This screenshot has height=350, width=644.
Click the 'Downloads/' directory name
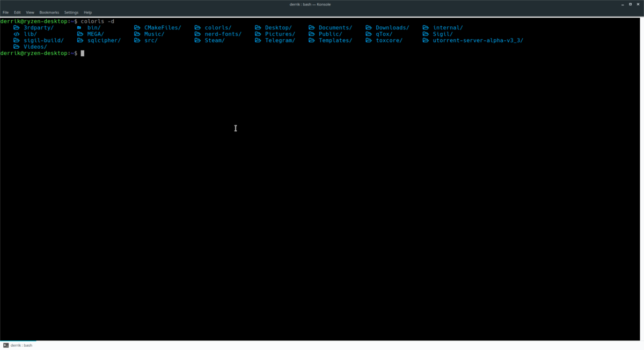[x=392, y=28]
